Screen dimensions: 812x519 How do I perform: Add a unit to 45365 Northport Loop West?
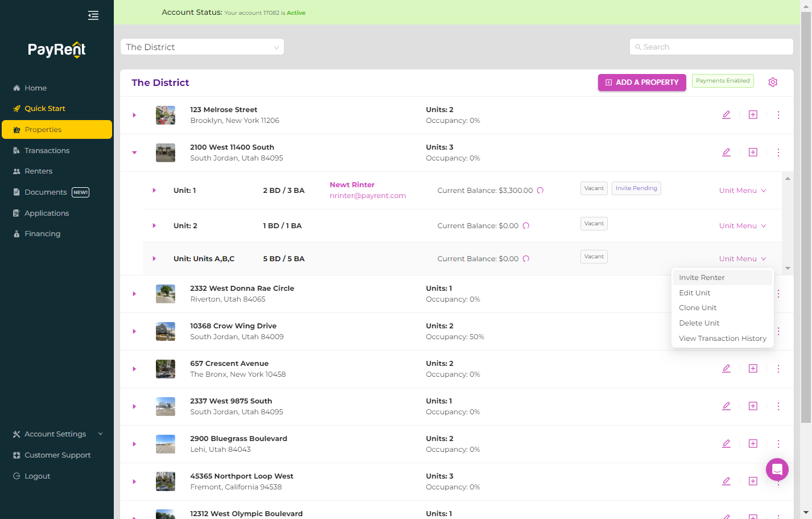pos(753,481)
